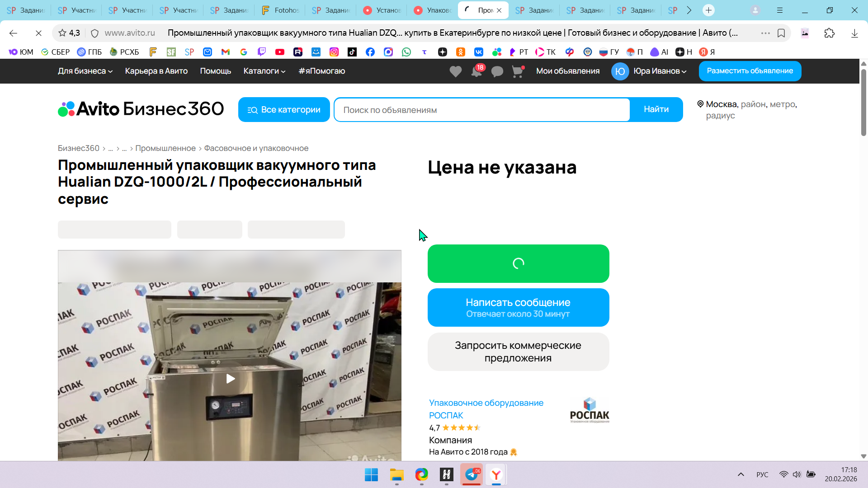This screenshot has width=868, height=488.
Task: Expand the "Для бизнеса" dropdown menu
Action: coord(85,71)
